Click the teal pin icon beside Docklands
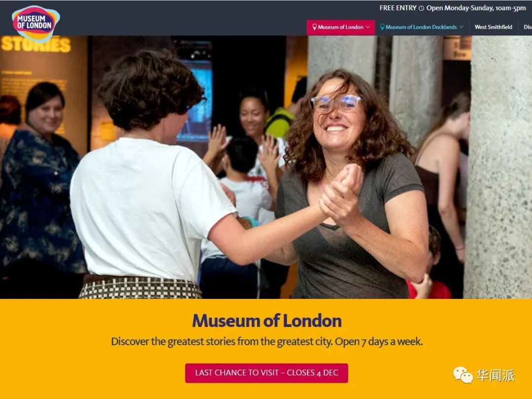Viewport: 532px width, 399px height. [382, 27]
